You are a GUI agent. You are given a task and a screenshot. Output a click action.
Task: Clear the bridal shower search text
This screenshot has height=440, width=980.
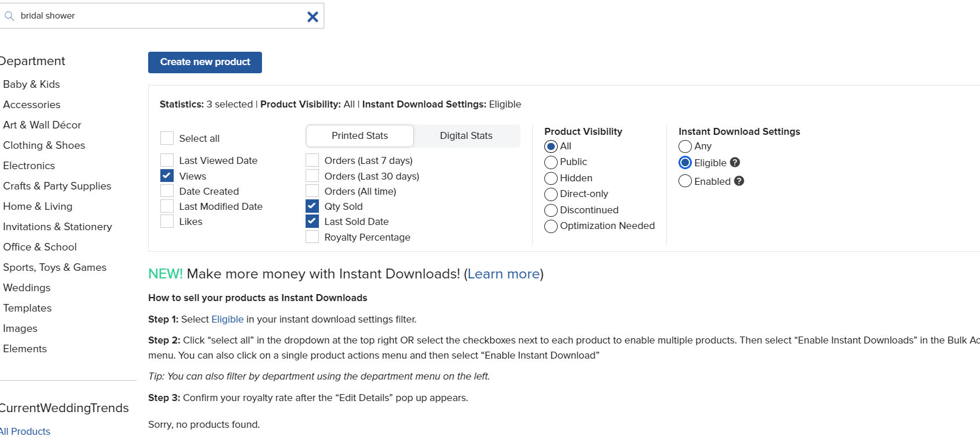[313, 17]
